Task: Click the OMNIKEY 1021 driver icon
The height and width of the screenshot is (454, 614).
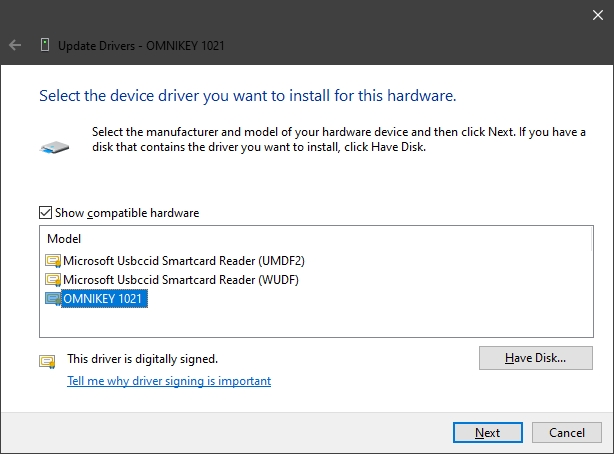Action: tap(53, 299)
